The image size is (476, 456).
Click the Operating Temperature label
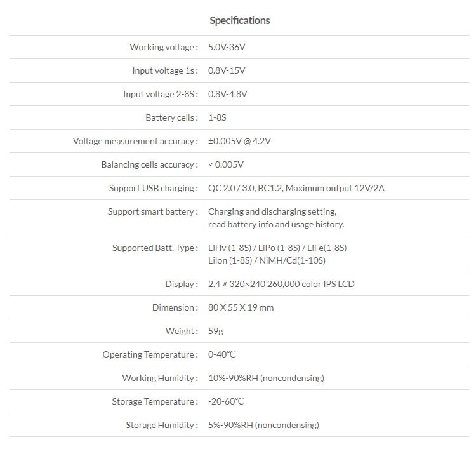(x=150, y=354)
